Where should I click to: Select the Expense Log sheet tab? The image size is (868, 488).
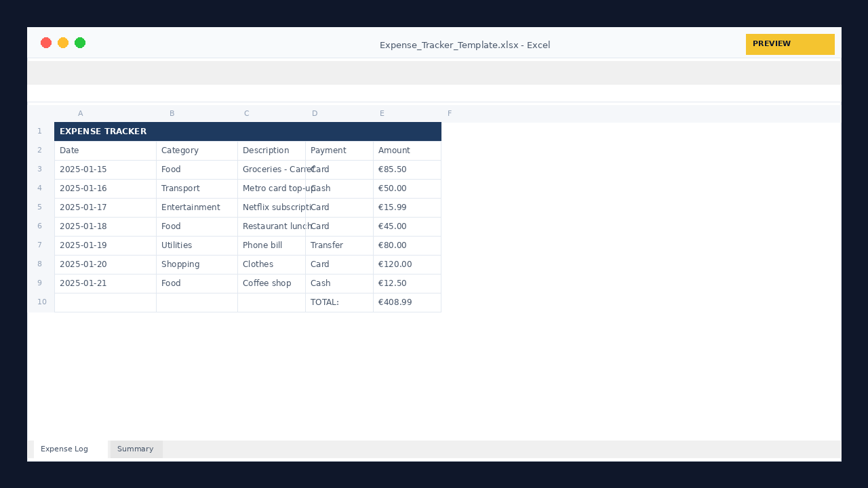[64, 449]
